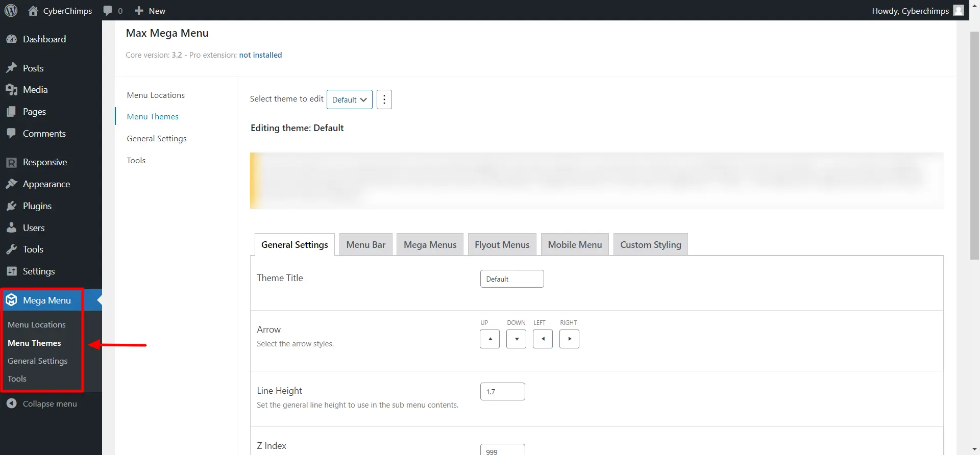
Task: Switch to the Mega Menus tab
Action: pyautogui.click(x=430, y=245)
